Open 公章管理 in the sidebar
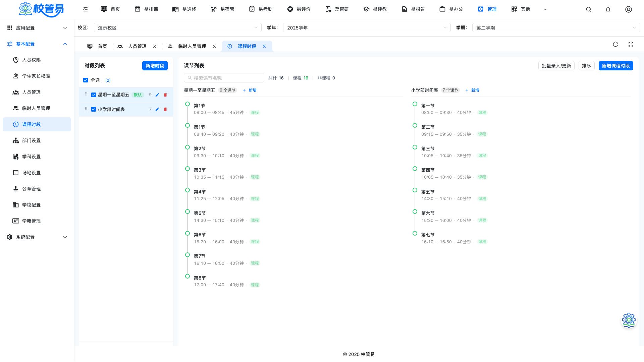Image resolution: width=644 pixels, height=362 pixels. tap(37, 189)
